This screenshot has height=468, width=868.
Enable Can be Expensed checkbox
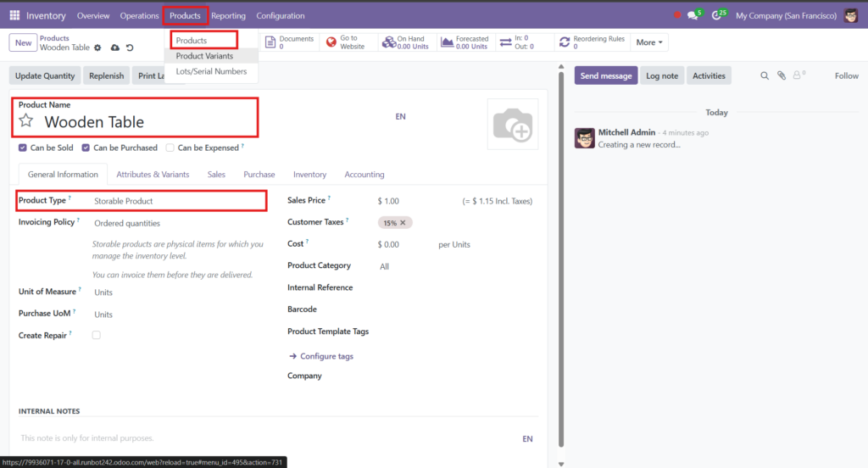pos(170,148)
